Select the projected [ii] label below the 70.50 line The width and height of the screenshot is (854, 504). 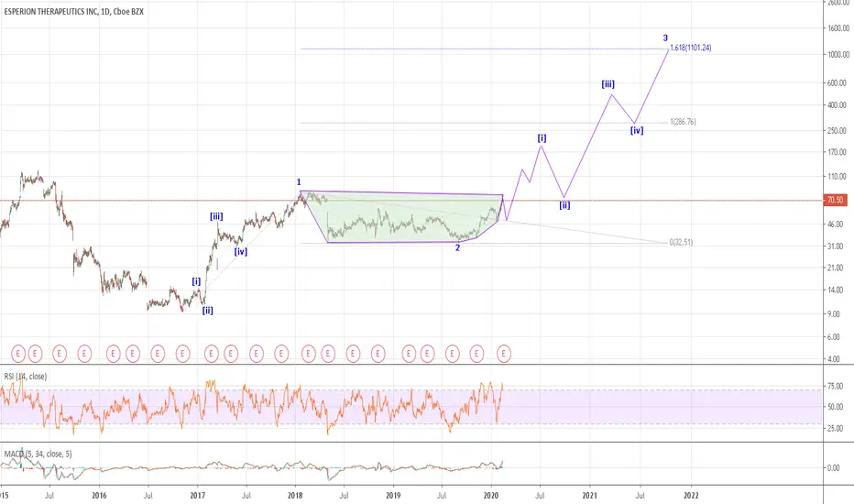coord(564,205)
